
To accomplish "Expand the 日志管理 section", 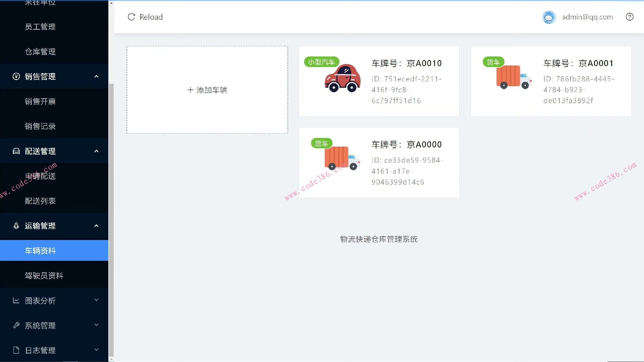I will tap(96, 350).
